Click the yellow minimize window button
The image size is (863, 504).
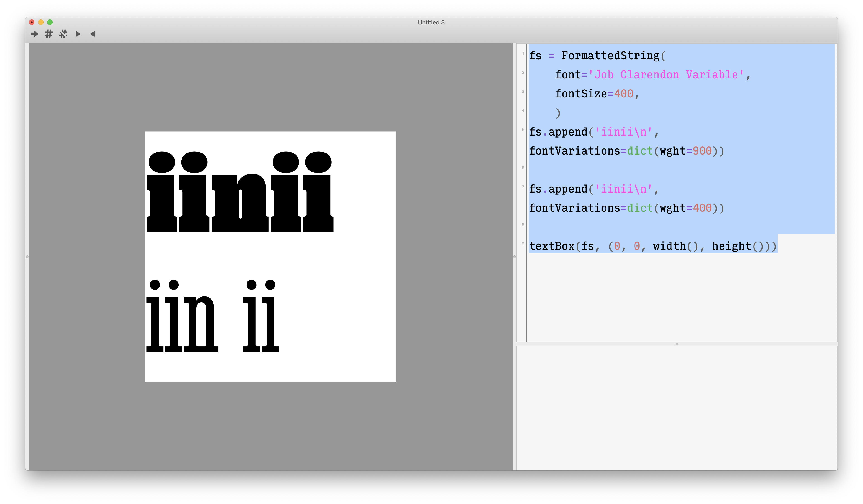coord(41,22)
